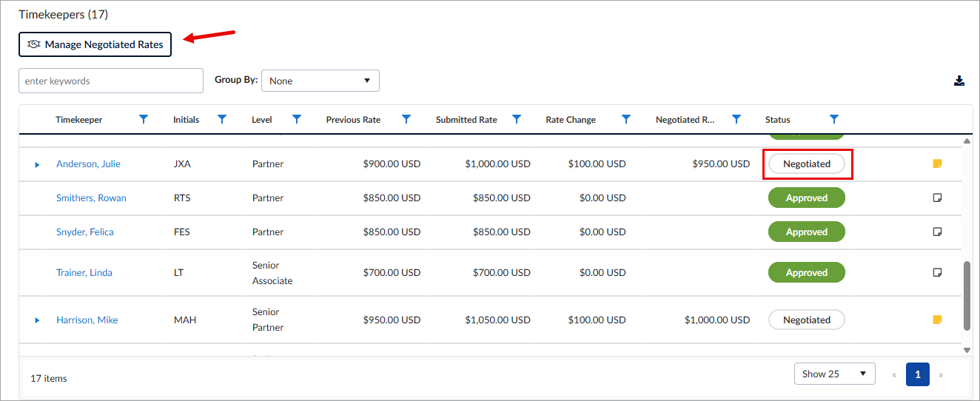Viewport: 980px width, 401px height.
Task: Open filter for Initials column
Action: 222,119
